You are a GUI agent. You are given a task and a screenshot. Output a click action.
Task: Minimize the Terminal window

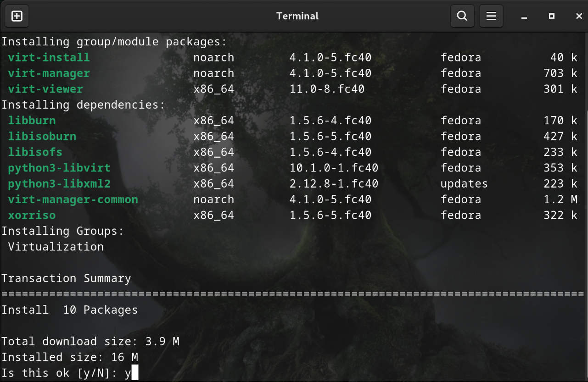pos(524,16)
